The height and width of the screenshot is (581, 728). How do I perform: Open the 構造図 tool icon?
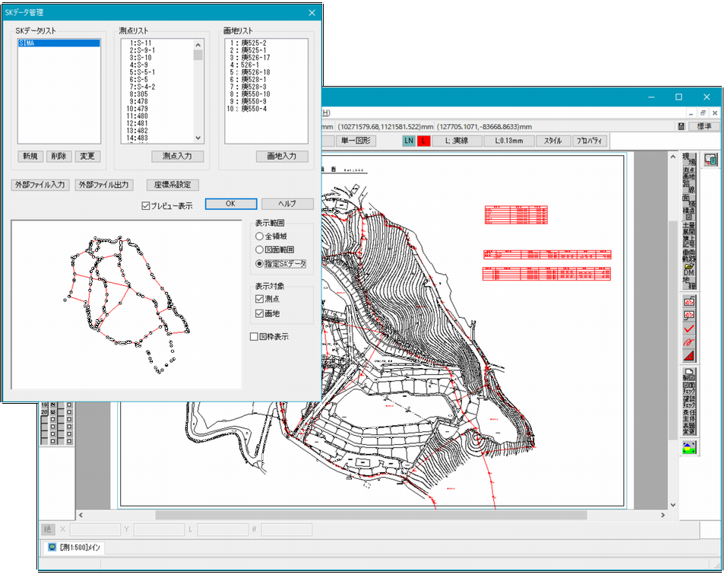click(688, 214)
